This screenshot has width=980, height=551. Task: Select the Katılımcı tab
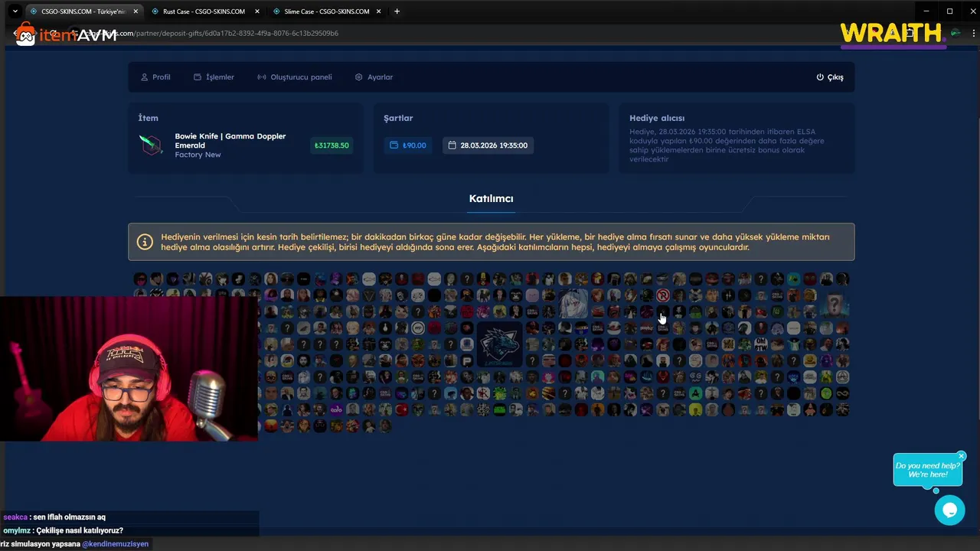point(491,198)
